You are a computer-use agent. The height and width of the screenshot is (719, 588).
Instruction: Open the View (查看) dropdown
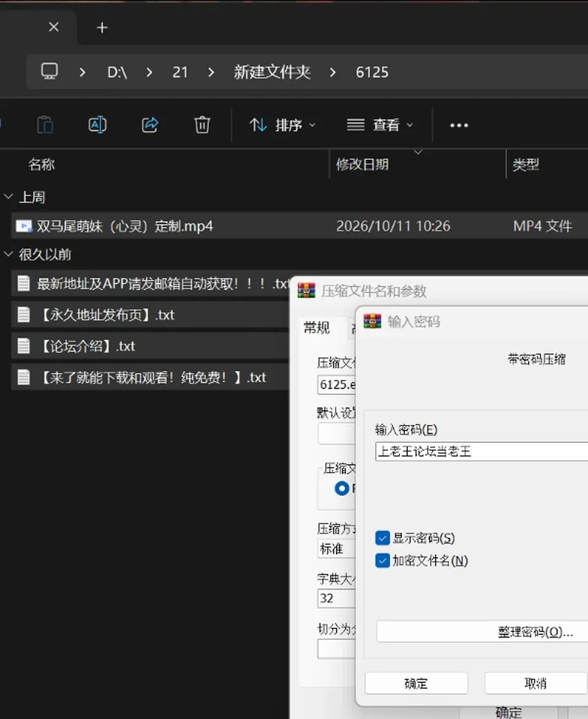(380, 125)
